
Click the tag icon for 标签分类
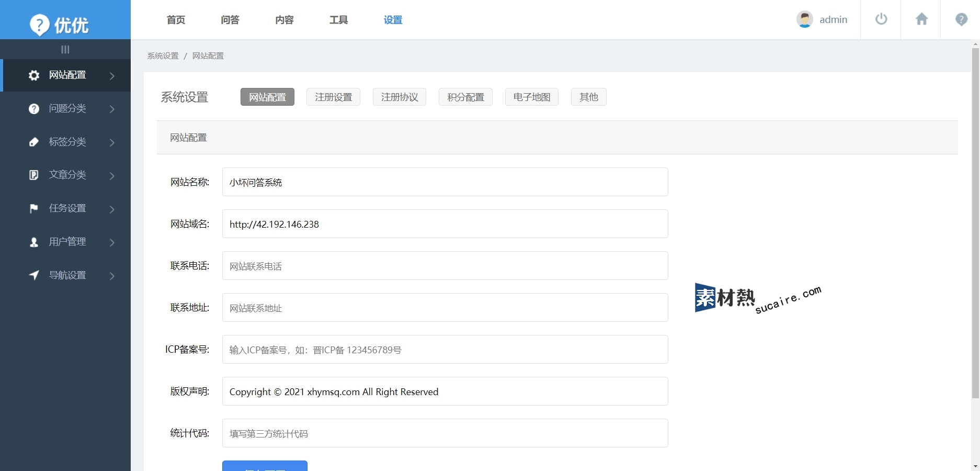(x=34, y=142)
